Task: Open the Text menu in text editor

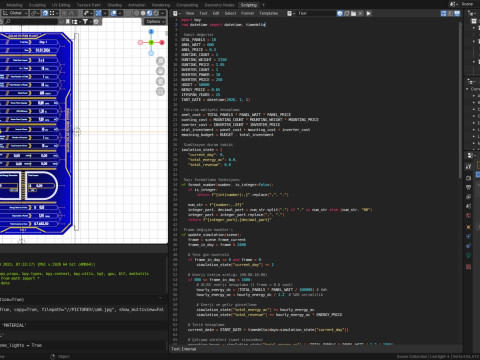Action: tap(203, 13)
